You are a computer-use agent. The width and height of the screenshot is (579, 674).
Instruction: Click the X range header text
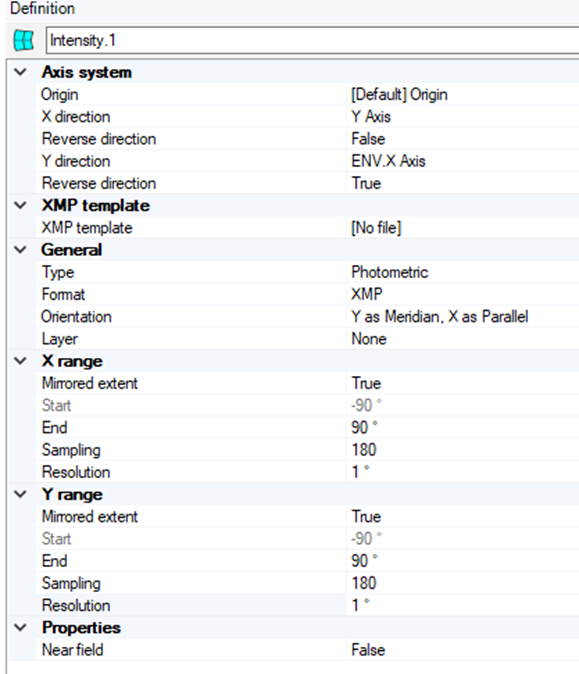tap(72, 361)
